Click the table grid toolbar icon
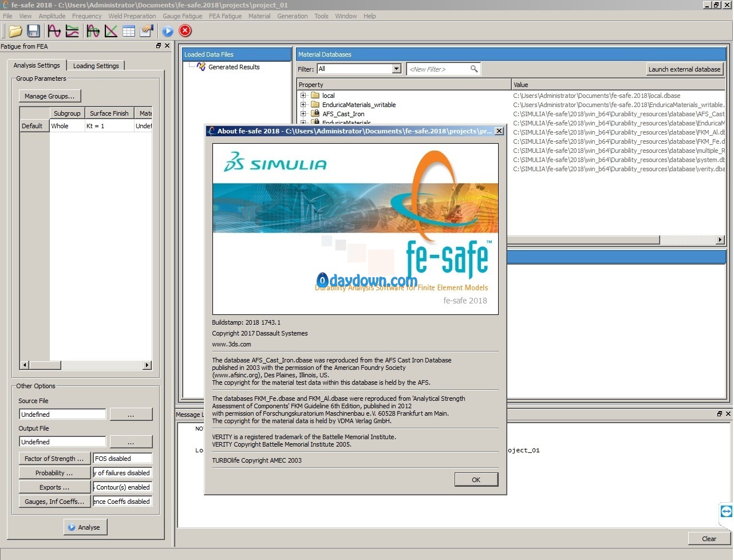This screenshot has height=560, width=734. coord(129,31)
